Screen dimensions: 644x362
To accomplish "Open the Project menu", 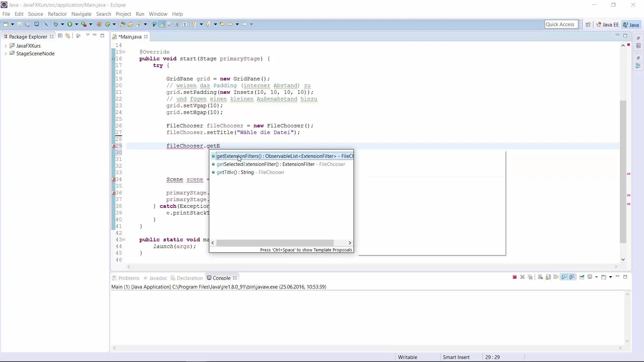I will click(x=123, y=14).
